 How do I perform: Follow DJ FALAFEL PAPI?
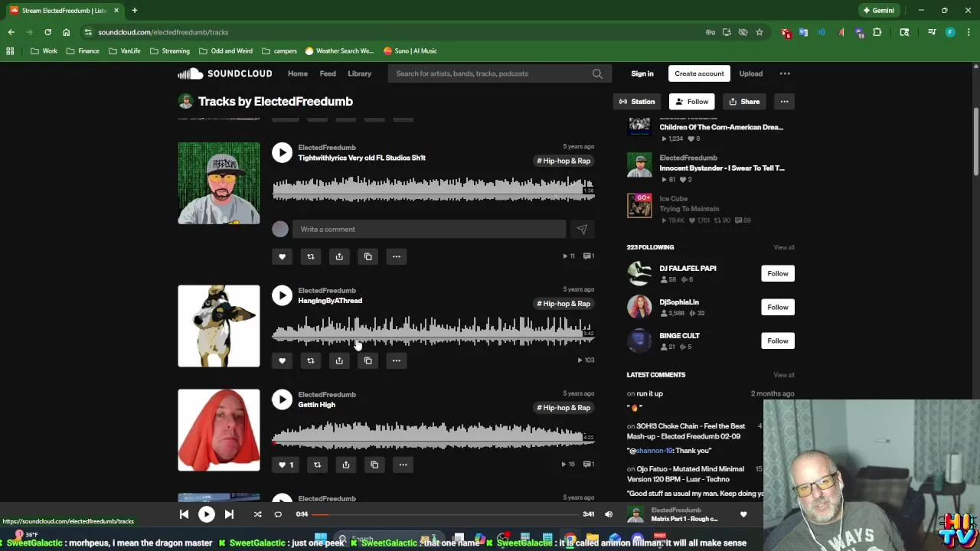778,273
